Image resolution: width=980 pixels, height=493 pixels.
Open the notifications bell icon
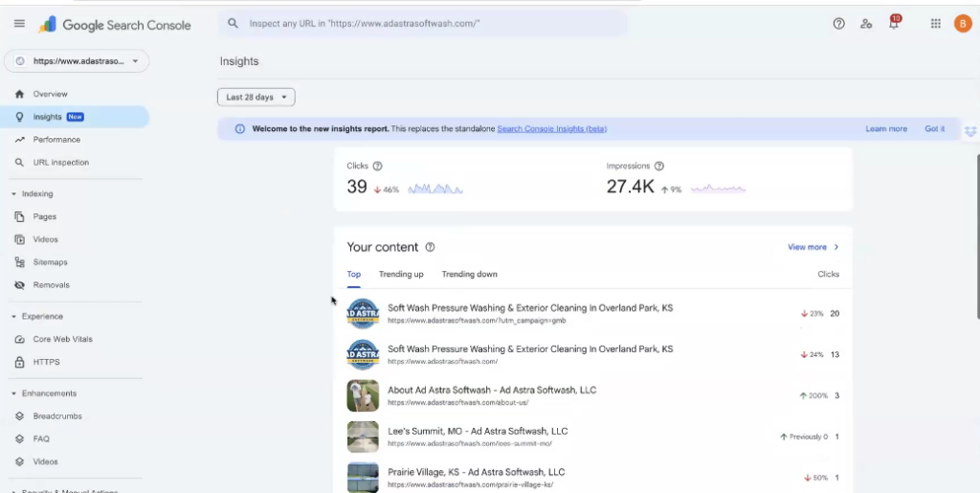tap(894, 24)
